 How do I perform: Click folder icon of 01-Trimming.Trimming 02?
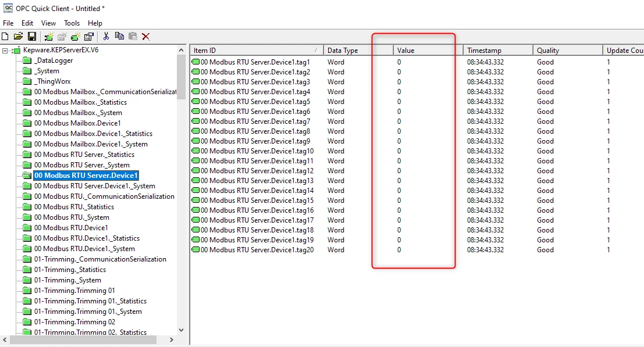[27, 322]
